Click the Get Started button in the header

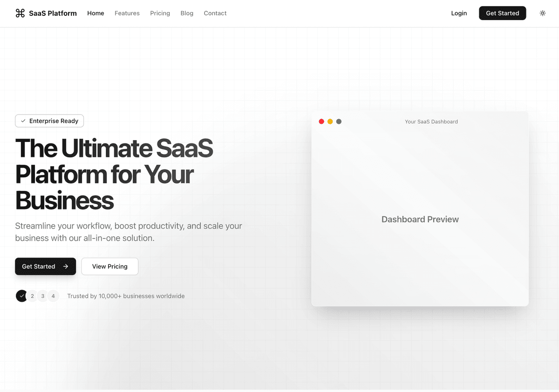[x=503, y=13]
